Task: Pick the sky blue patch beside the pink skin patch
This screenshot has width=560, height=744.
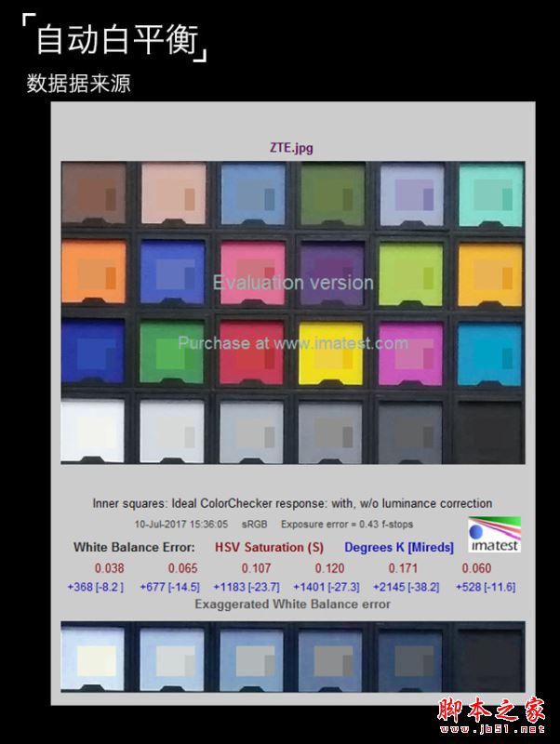Action: pos(253,193)
